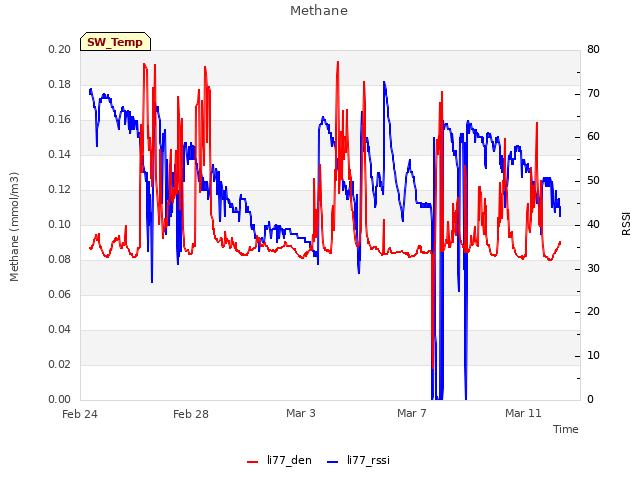Click the blue li77_rssi legend swatch
The height and width of the screenshot is (480, 640).
(333, 462)
